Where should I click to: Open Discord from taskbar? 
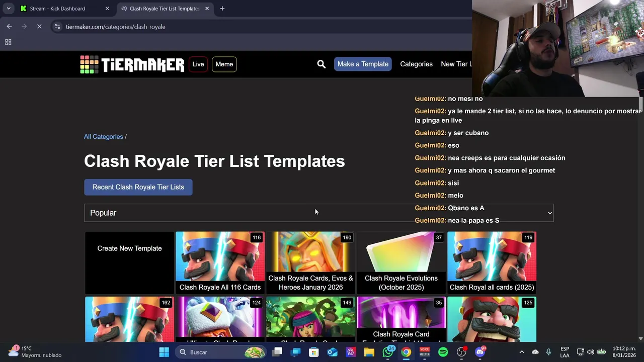(x=480, y=352)
